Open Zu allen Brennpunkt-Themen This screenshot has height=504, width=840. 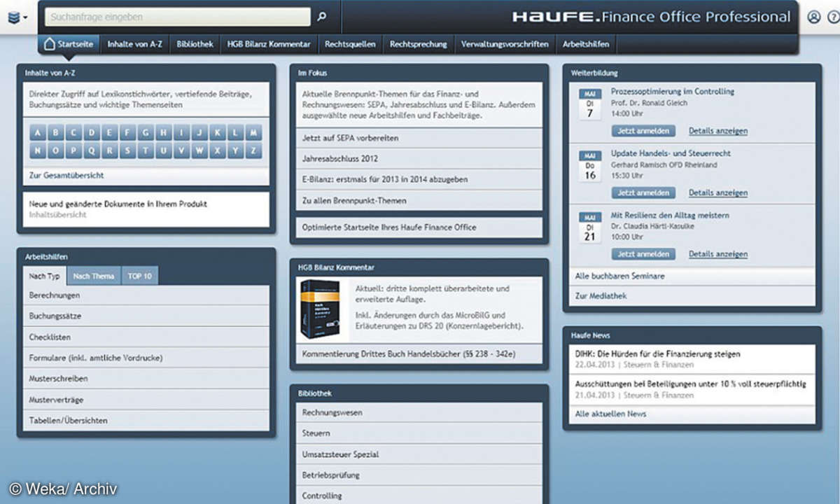coord(419,200)
